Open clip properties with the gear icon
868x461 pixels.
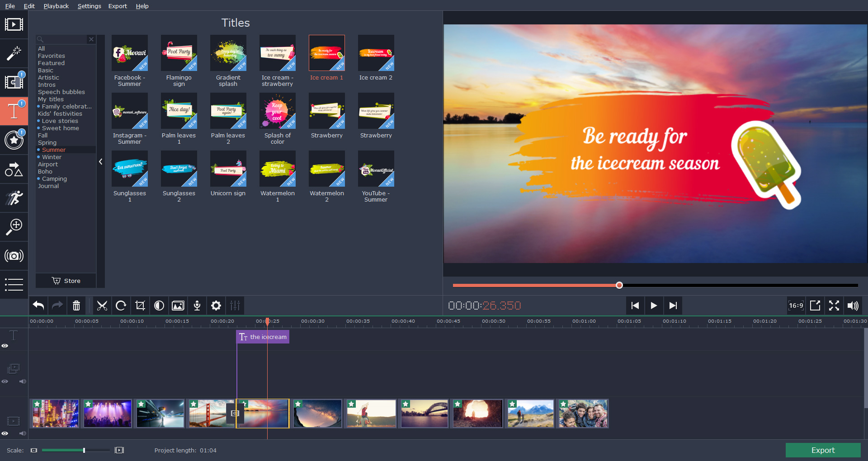tap(216, 306)
